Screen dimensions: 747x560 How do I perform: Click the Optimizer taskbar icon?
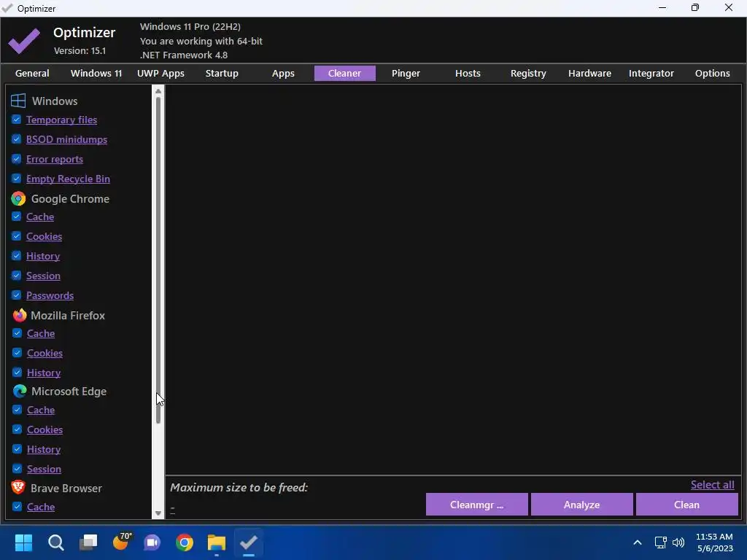249,542
